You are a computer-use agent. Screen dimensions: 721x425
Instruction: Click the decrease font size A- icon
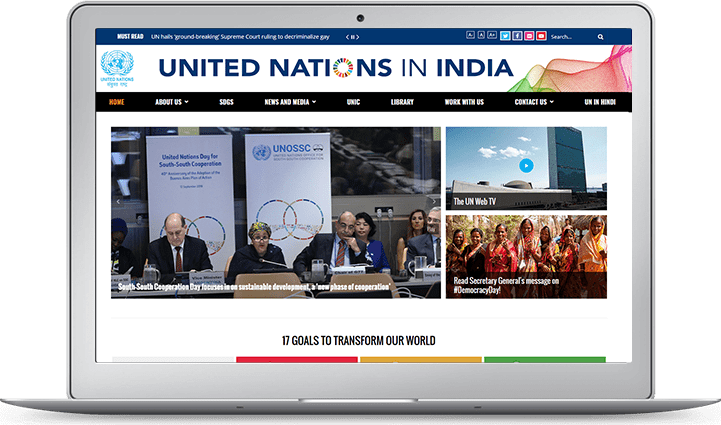coord(470,35)
